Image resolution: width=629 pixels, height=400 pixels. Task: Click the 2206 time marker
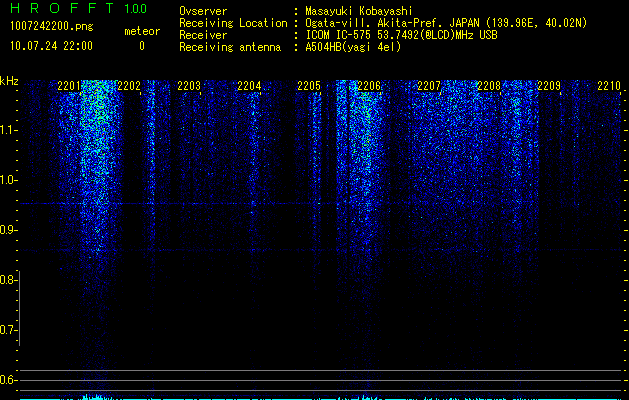point(369,86)
